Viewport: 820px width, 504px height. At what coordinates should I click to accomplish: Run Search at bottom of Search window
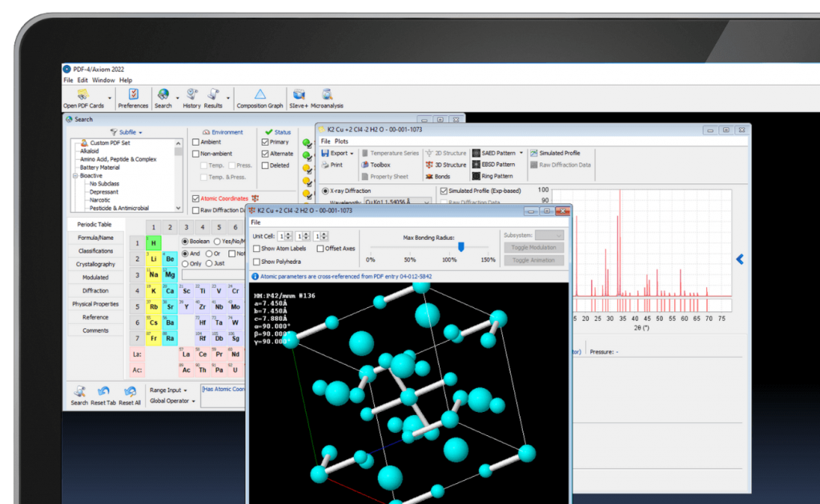[x=79, y=396]
